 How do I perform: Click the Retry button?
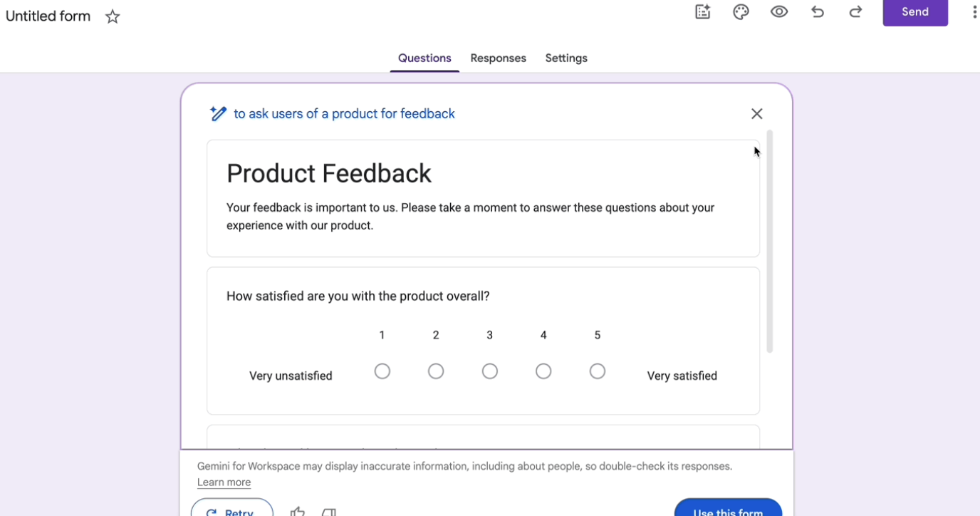[232, 510]
